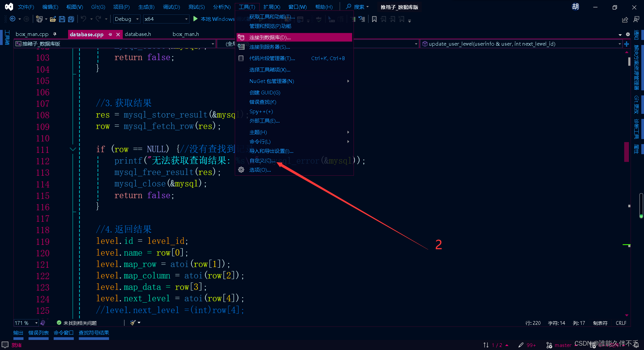Click the split editor icon
This screenshot has width=644, height=350.
pos(627,44)
